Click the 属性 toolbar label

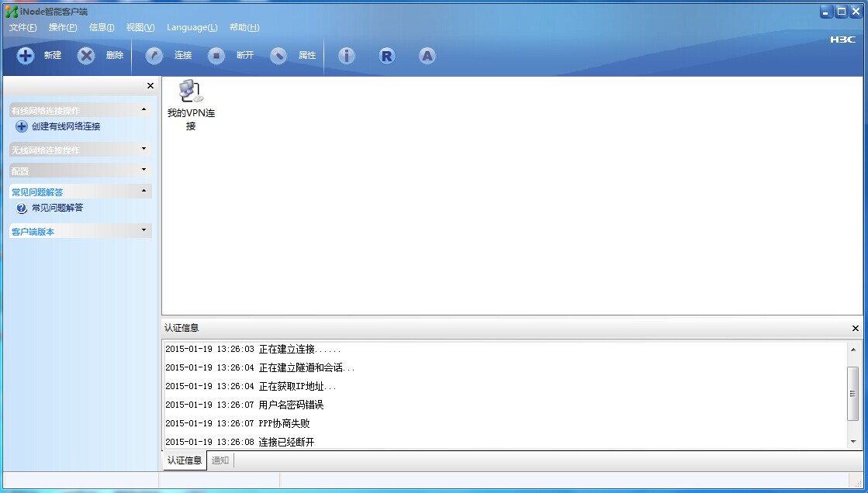[307, 55]
